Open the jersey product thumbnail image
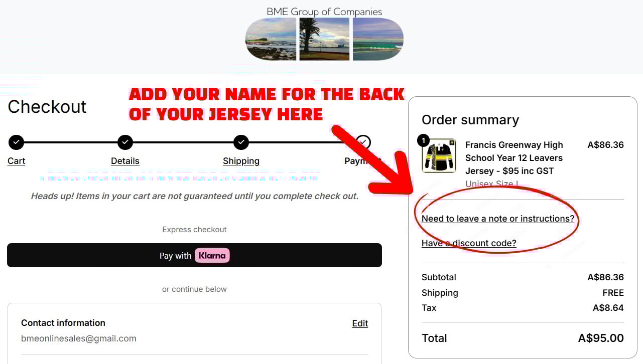This screenshot has height=364, width=643. pyautogui.click(x=439, y=156)
